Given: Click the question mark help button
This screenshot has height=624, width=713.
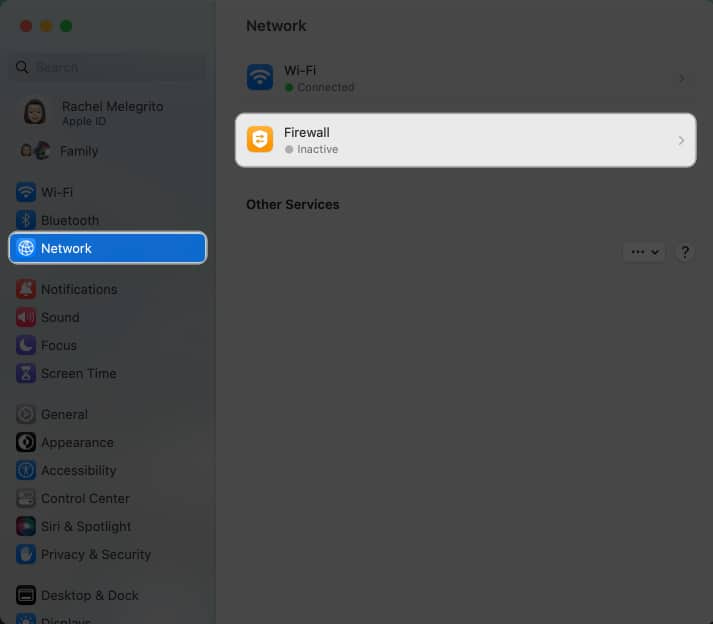Looking at the screenshot, I should click(x=685, y=252).
